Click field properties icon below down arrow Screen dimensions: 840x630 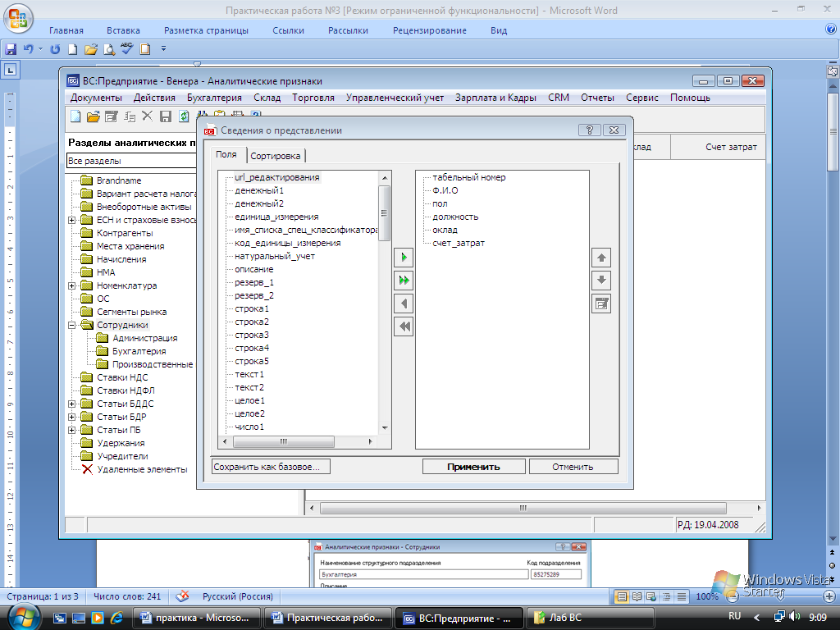point(601,304)
